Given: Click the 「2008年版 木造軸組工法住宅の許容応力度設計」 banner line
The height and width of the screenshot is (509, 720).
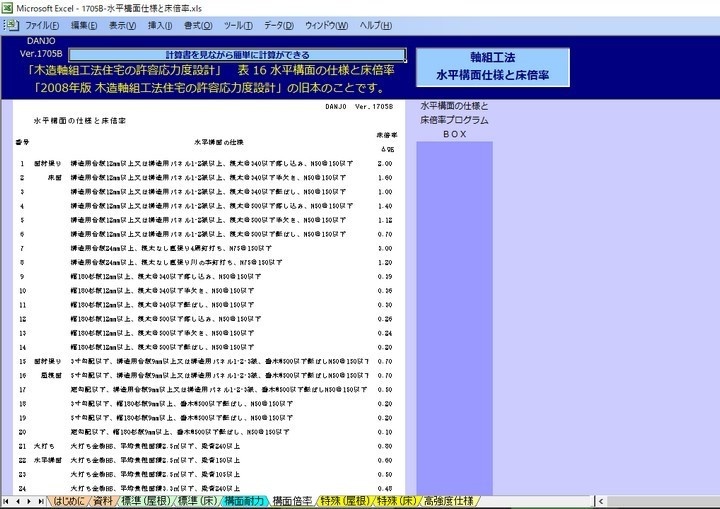Looking at the screenshot, I should pyautogui.click(x=209, y=88).
